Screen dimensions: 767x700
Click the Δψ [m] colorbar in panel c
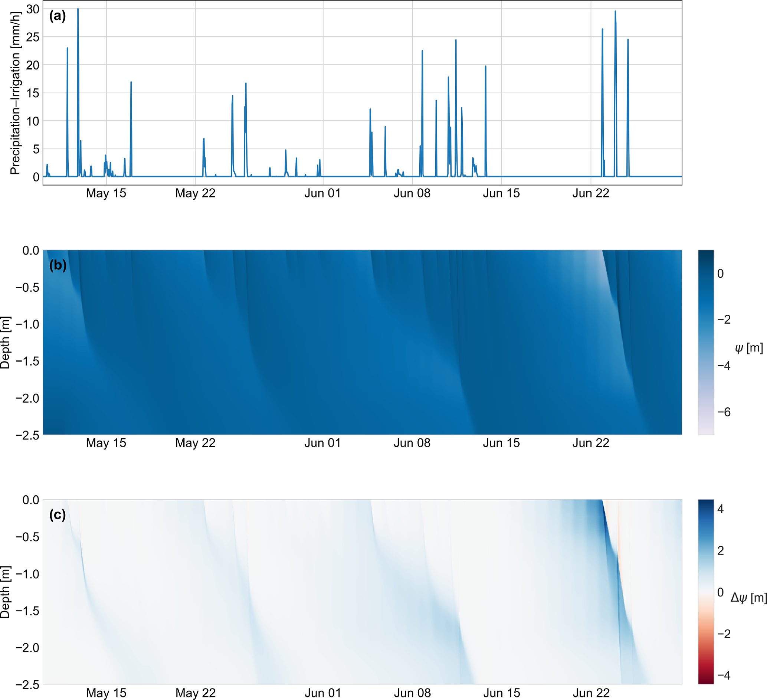pos(706,592)
